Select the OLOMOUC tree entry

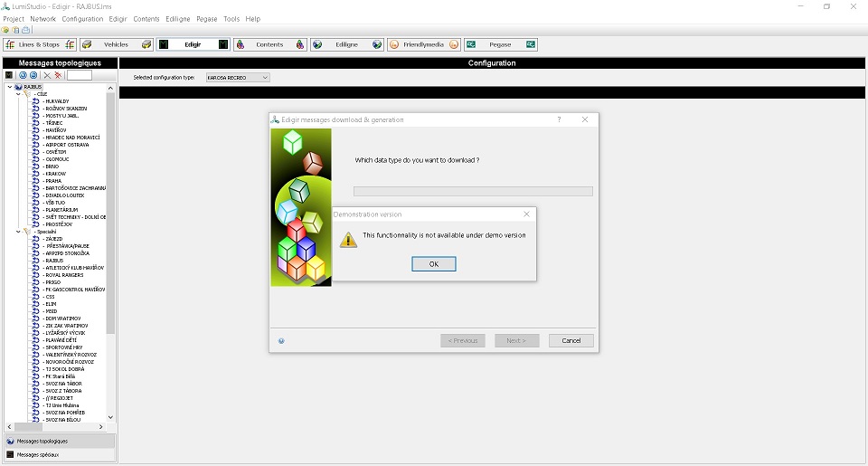pos(56,159)
